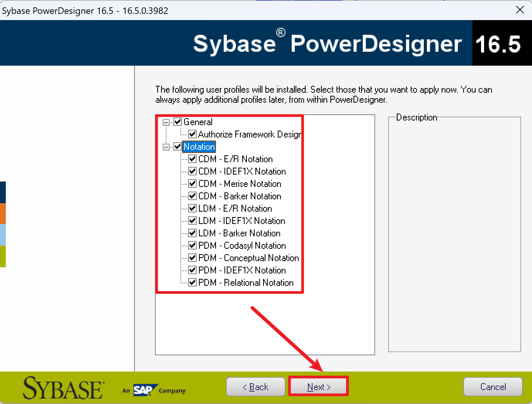Viewport: 532px width, 404px height.
Task: Proceed by clicking Next
Action: pyautogui.click(x=318, y=386)
